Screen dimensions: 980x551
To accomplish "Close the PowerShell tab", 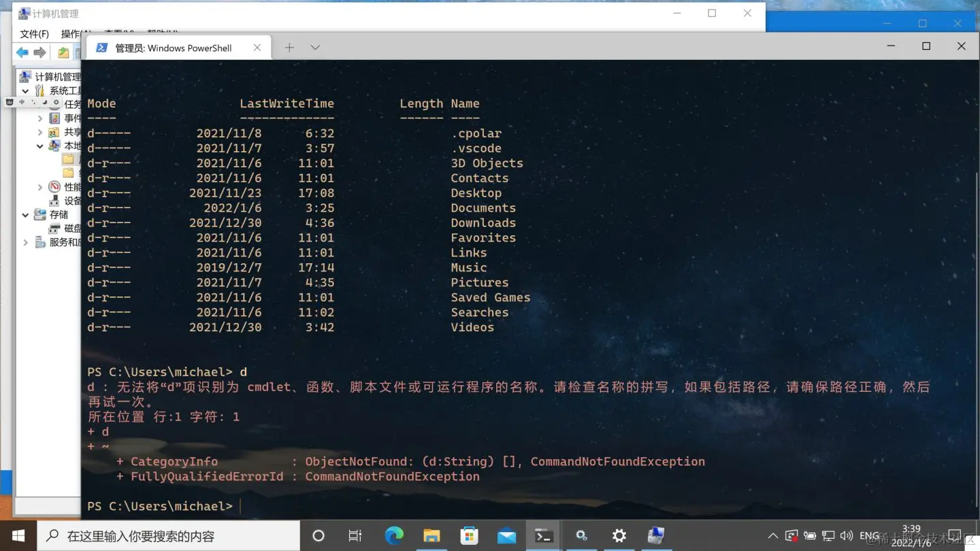I will click(257, 48).
